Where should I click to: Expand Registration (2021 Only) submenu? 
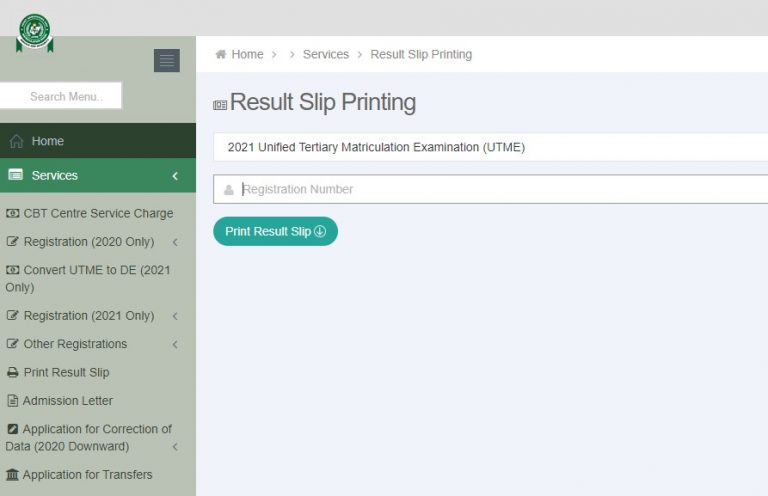pyautogui.click(x=175, y=316)
